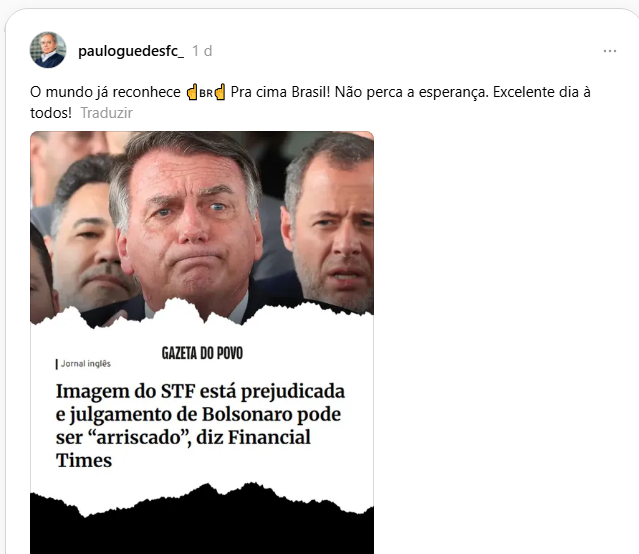
Task: Open the pauloguedesfc_ profile avatar
Action: click(x=48, y=50)
